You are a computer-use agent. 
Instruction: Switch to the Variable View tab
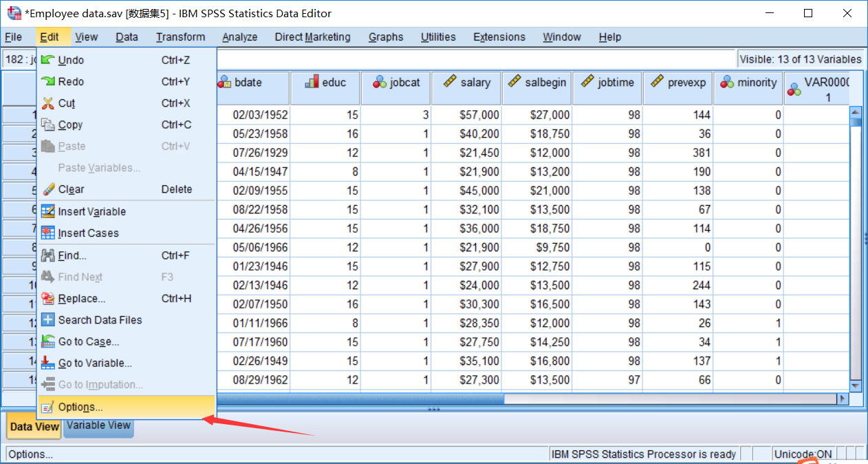click(x=99, y=425)
